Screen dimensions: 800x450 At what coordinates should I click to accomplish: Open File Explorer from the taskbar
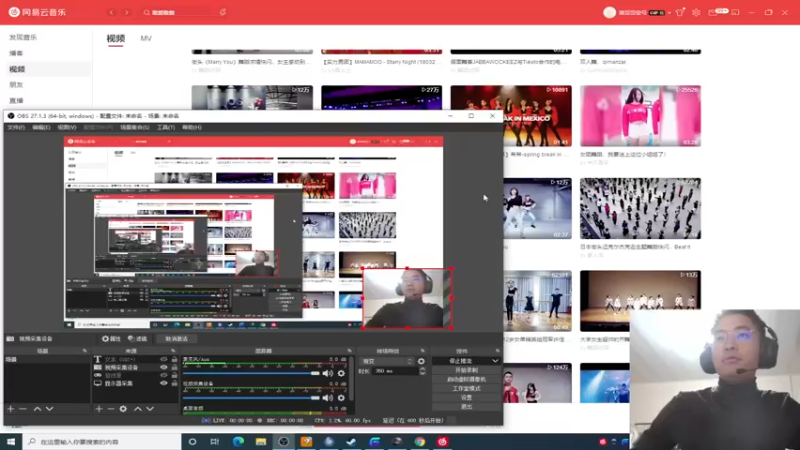[x=261, y=441]
